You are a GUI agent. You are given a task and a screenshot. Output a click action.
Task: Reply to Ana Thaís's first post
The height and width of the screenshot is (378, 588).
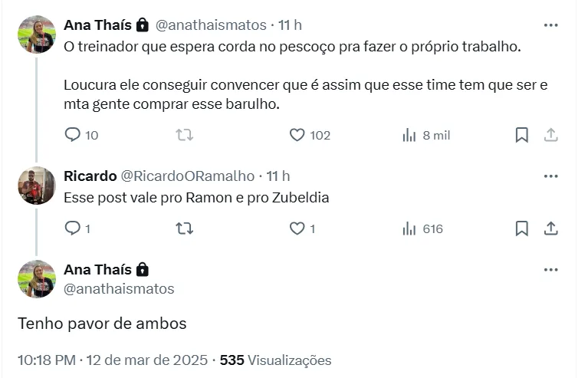pos(73,136)
